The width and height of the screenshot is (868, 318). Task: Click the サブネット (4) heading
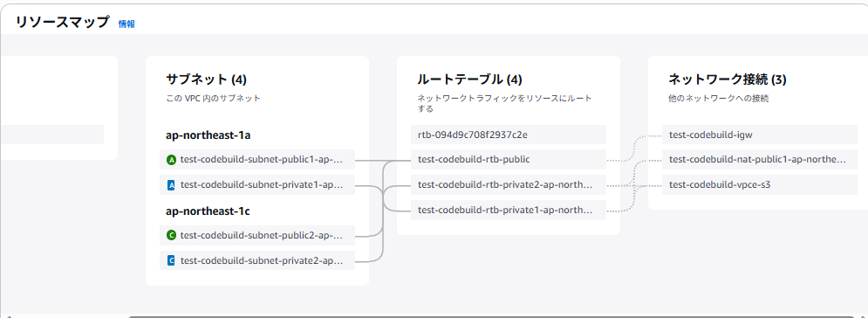[206, 79]
